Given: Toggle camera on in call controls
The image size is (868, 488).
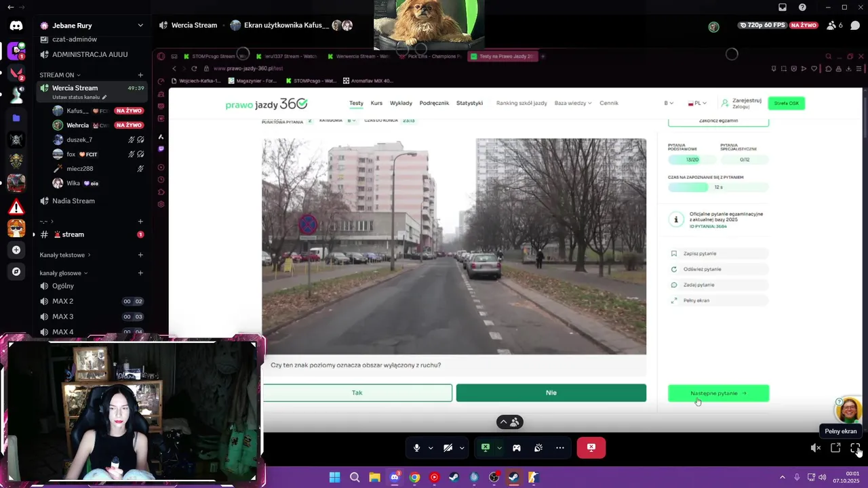Looking at the screenshot, I should click(448, 447).
